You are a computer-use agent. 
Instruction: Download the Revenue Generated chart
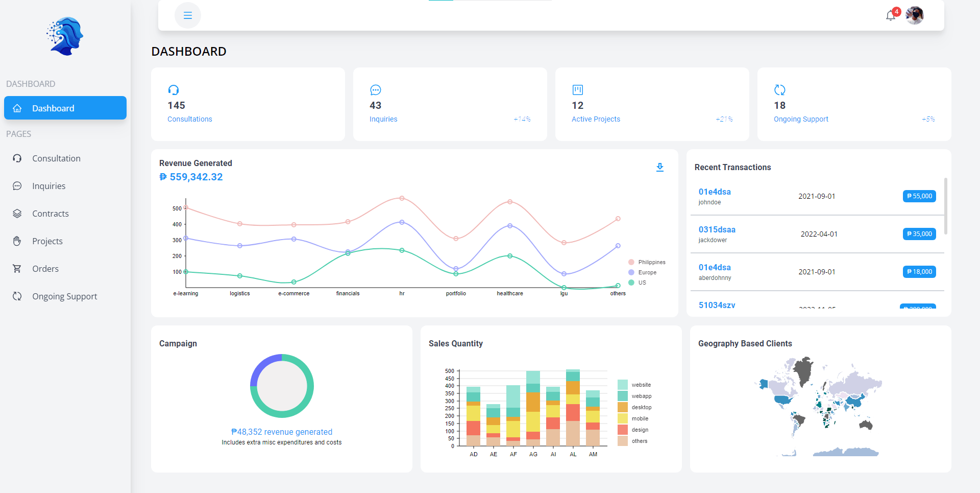tap(660, 167)
